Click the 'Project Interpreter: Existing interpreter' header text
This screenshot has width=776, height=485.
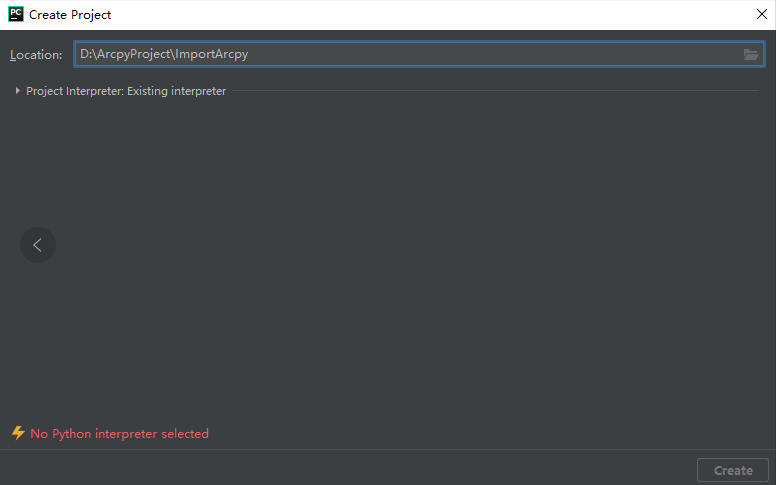point(126,91)
